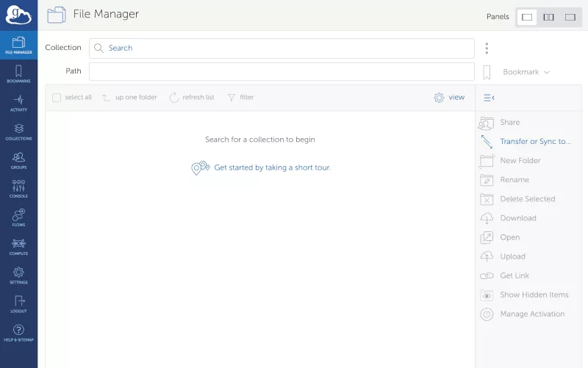The image size is (588, 368).
Task: Open Collections in the sidebar
Action: pyautogui.click(x=18, y=131)
